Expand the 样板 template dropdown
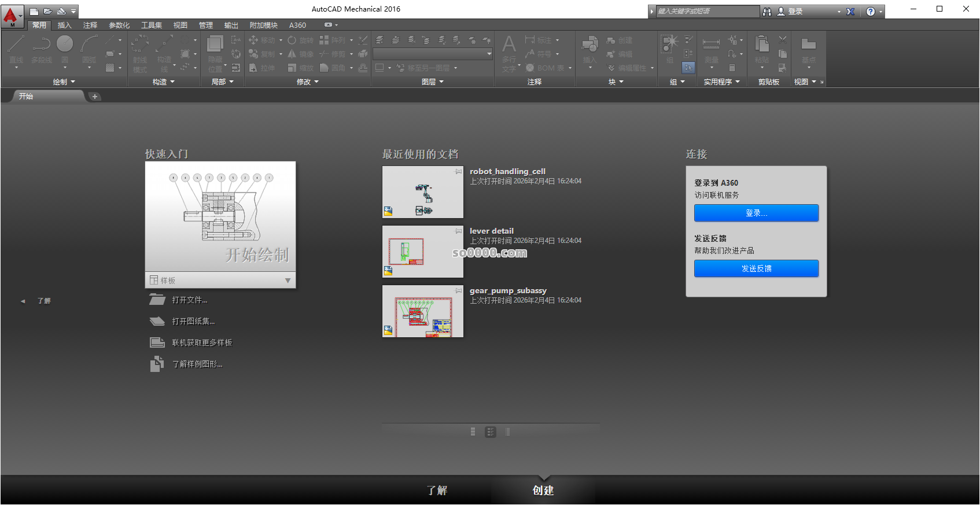Image resolution: width=980 pixels, height=505 pixels. click(288, 281)
